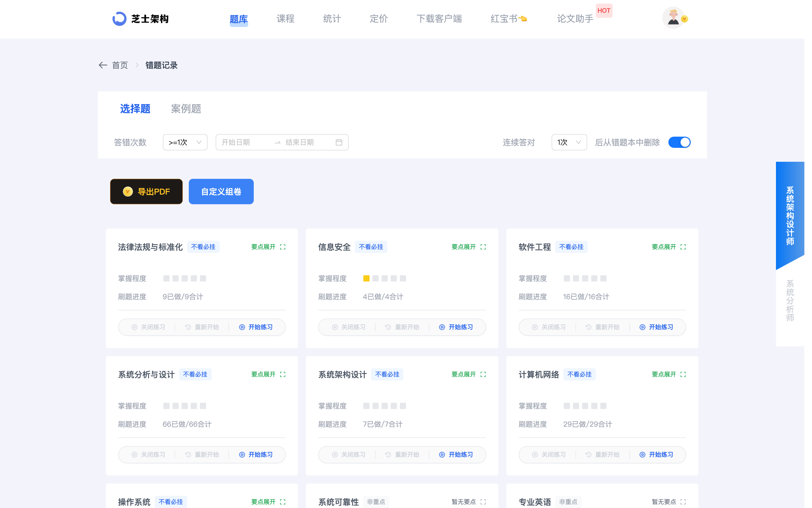Open the 课程 nav item
812x508 pixels.
pos(285,19)
